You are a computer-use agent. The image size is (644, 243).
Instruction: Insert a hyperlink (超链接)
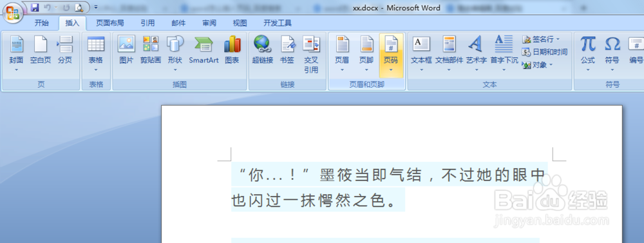pyautogui.click(x=263, y=50)
